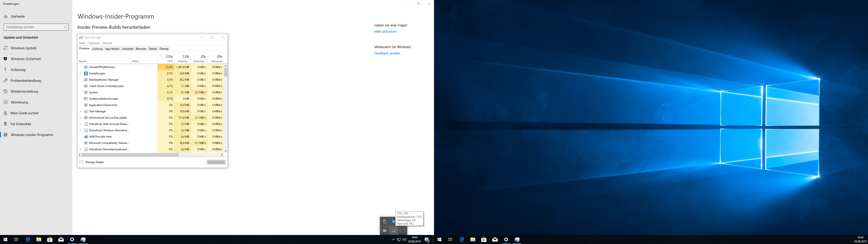The image size is (868, 244).
Task: Click the Task-Manager horizontal scrollbar thumb
Action: pos(130,155)
